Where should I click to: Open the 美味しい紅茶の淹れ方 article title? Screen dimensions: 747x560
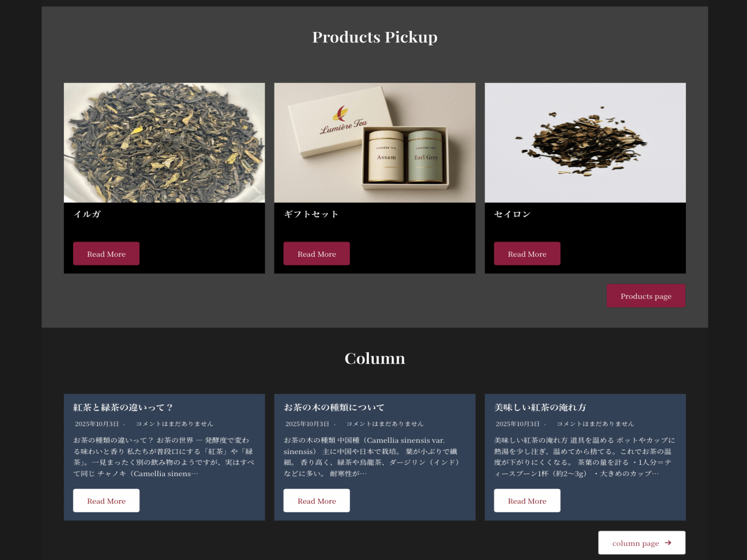[x=540, y=407]
